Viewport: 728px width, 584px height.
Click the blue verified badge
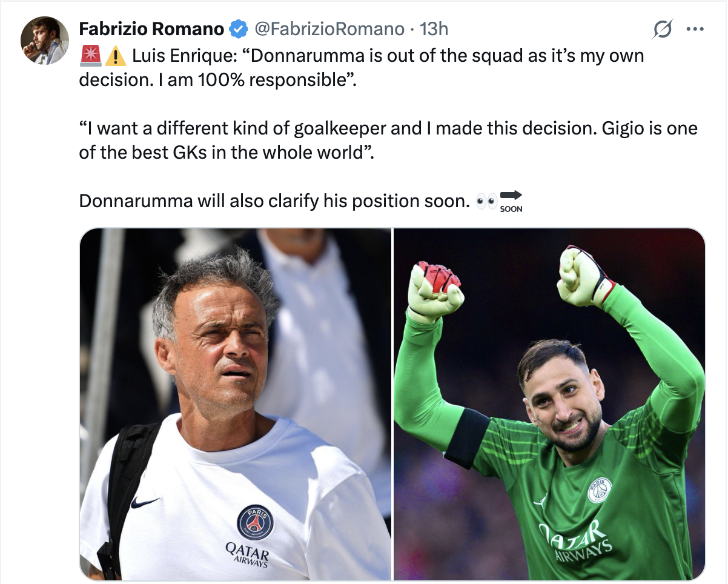237,28
